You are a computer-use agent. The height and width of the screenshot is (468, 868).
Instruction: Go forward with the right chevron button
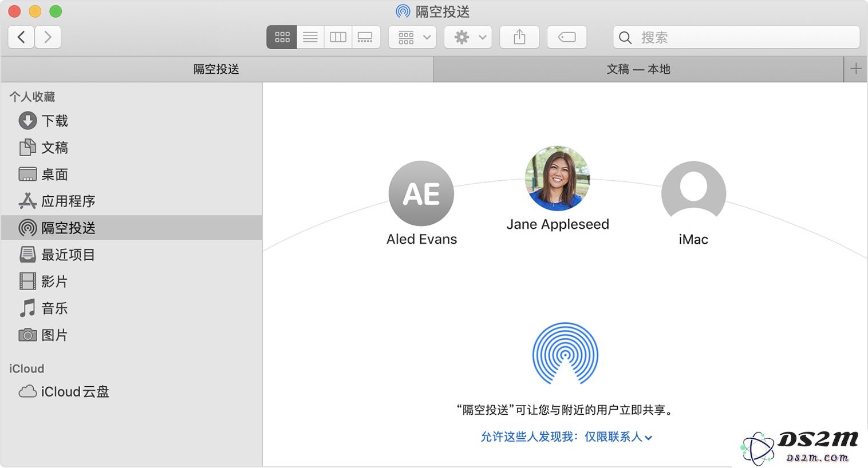coord(48,37)
